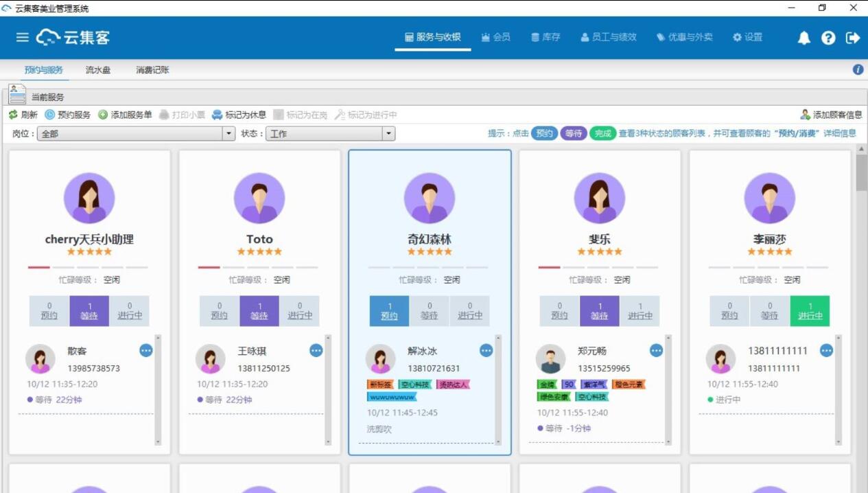The height and width of the screenshot is (493, 868).
Task: Click staff name 奇幻森林
Action: (x=430, y=240)
